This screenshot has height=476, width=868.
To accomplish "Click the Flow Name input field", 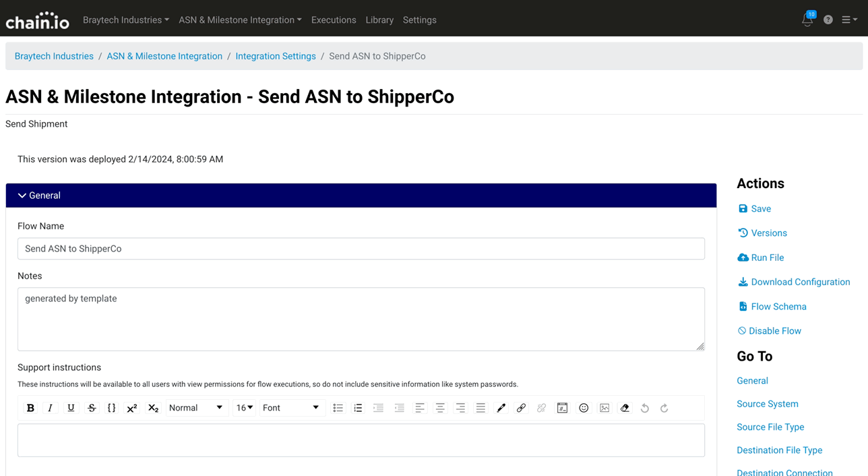I will 361,249.
